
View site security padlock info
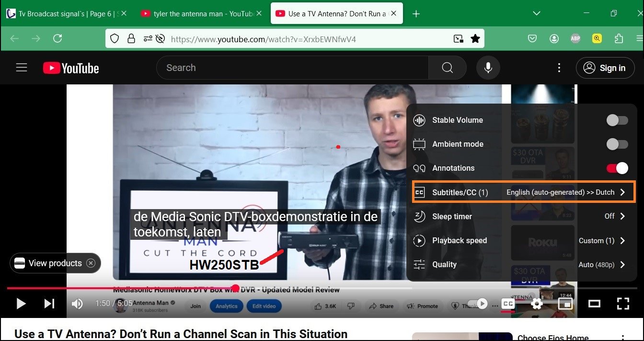(x=131, y=39)
